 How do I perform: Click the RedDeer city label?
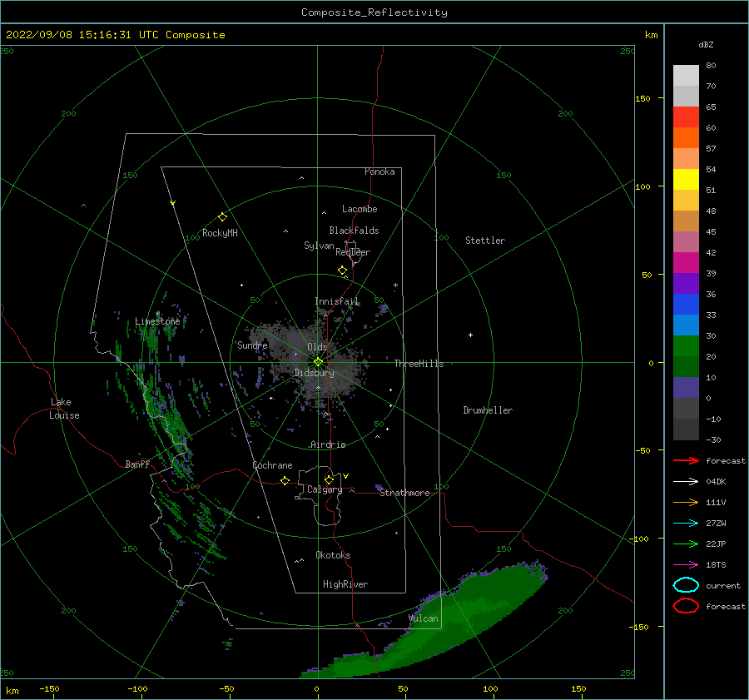coord(353,252)
